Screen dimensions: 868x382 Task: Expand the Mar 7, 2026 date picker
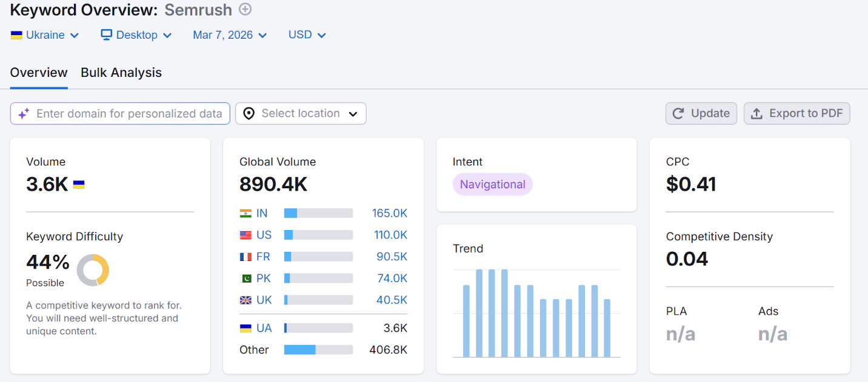tap(230, 35)
